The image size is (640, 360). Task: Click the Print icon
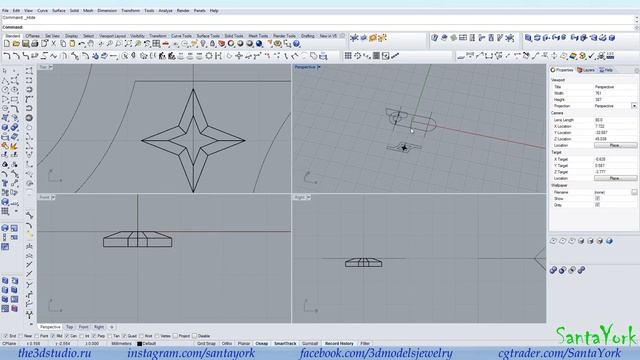[35, 44]
